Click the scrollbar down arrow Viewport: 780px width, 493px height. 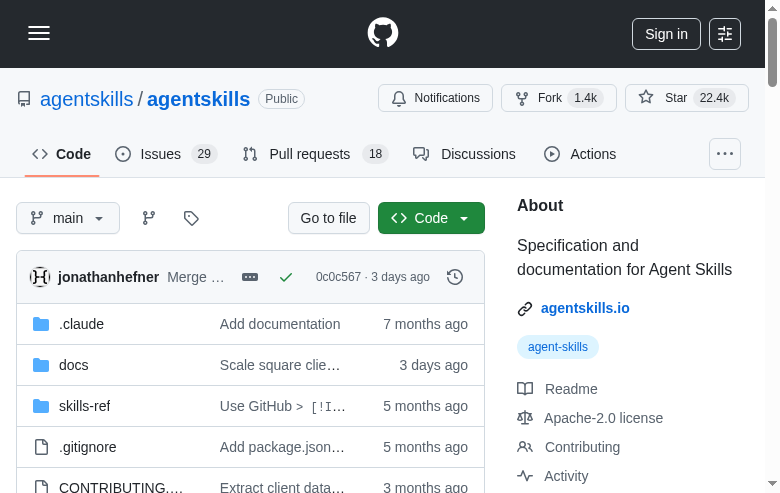tap(772, 484)
